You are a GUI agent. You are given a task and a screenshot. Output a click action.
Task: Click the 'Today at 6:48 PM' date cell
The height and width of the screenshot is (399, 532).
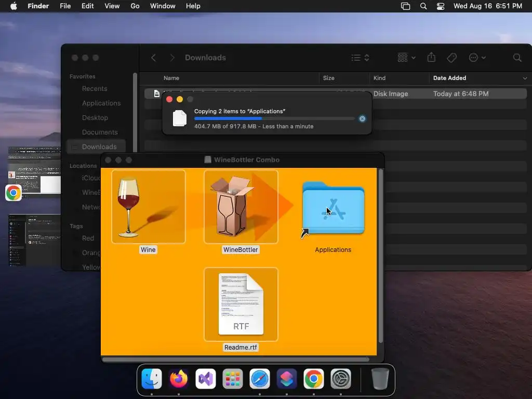(x=461, y=94)
